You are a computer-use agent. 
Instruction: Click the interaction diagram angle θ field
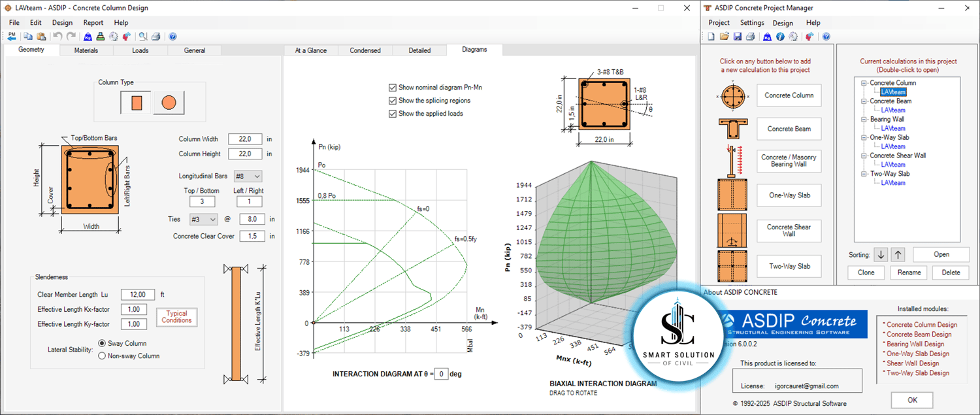(441, 374)
